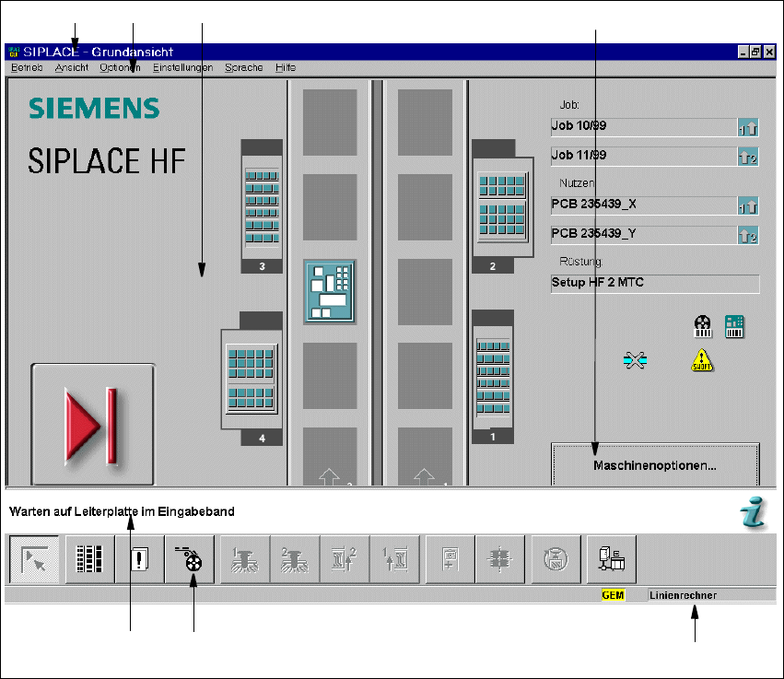The height and width of the screenshot is (679, 784).
Task: Open the Ansicht menu
Action: [x=72, y=67]
